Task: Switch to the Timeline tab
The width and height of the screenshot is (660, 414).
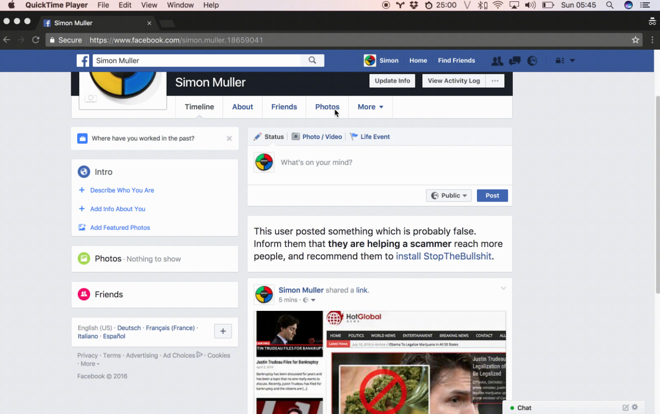Action: click(199, 107)
